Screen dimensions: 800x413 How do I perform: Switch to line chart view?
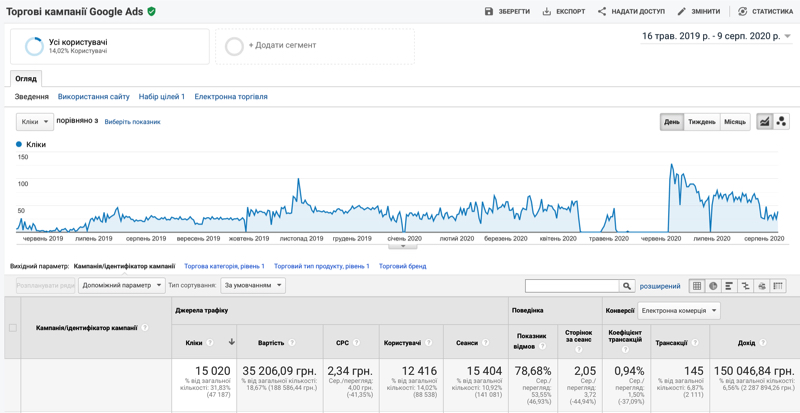click(765, 122)
